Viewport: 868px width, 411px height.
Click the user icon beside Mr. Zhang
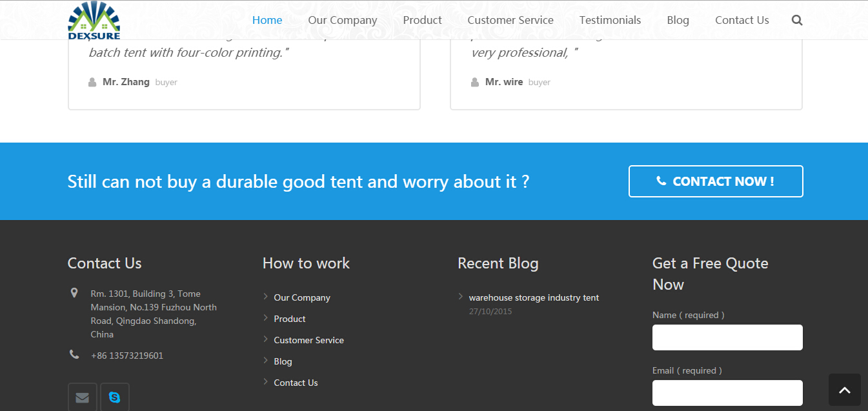[x=92, y=82]
